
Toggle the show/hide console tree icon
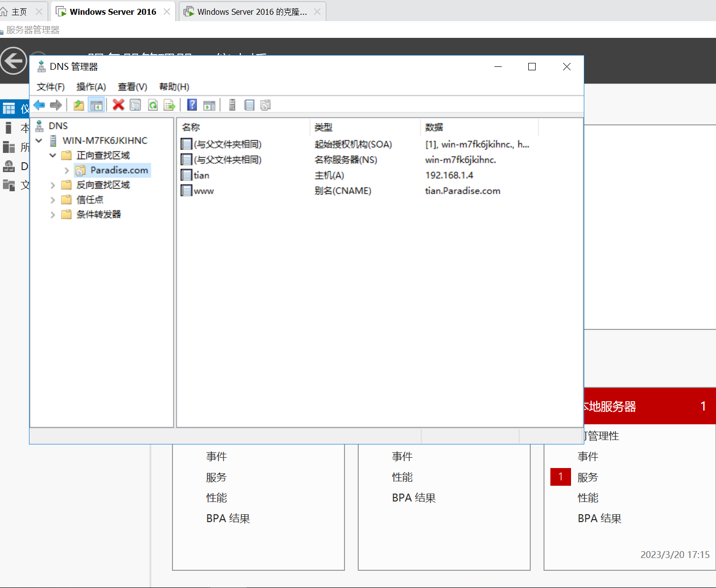(96, 105)
